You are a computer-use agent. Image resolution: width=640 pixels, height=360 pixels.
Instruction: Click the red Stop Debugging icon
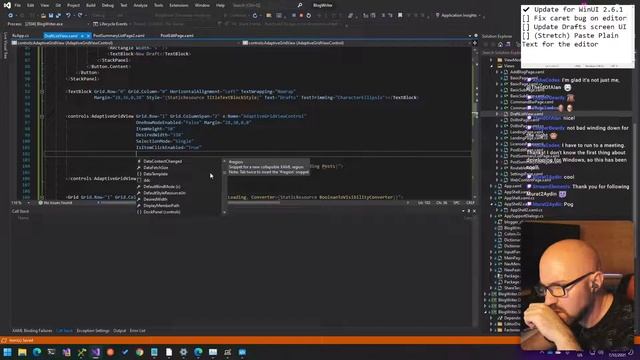click(x=301, y=16)
